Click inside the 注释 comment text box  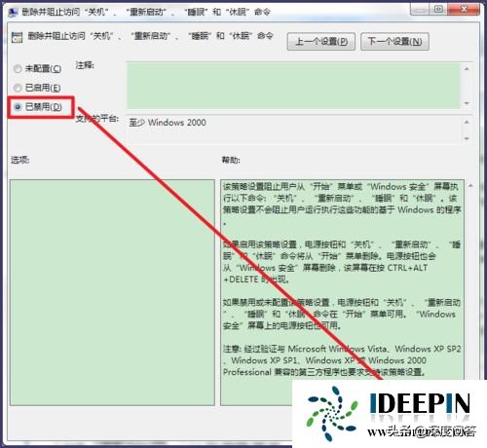click(293, 86)
